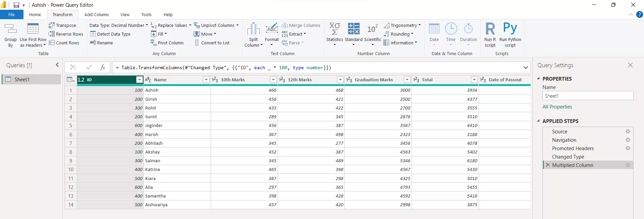Open the All Properties link
The height and width of the screenshot is (219, 644).
coord(557,107)
